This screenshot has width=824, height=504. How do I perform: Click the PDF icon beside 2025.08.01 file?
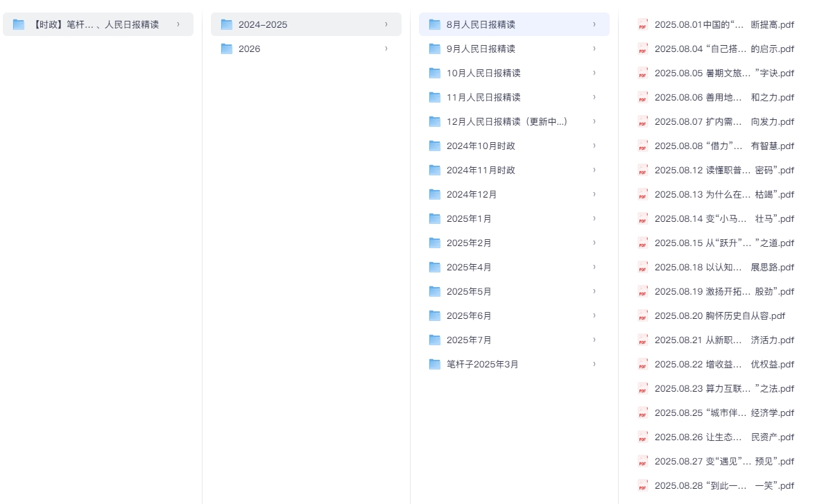coord(642,24)
